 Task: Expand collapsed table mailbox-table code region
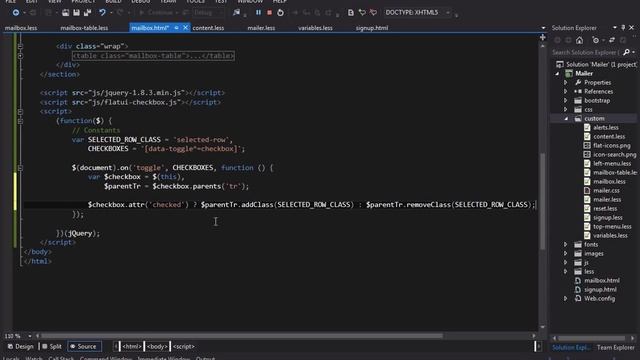20,56
